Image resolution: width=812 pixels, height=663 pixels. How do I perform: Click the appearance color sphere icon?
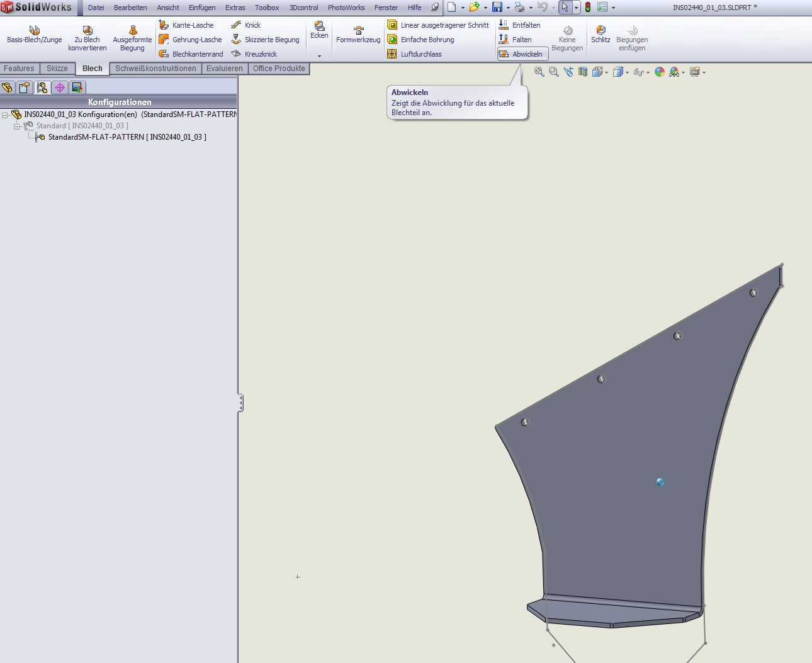[x=660, y=72]
